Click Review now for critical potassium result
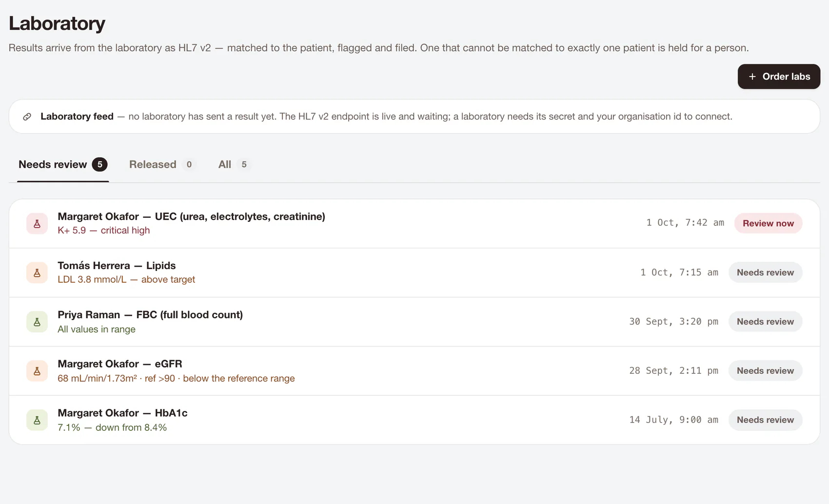The width and height of the screenshot is (829, 504). point(768,223)
